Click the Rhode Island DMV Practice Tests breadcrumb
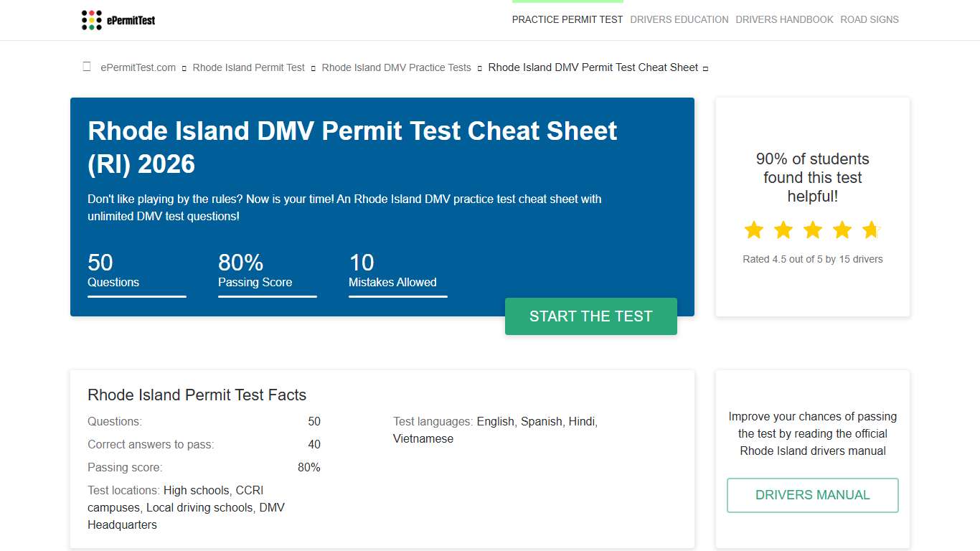 coord(396,67)
